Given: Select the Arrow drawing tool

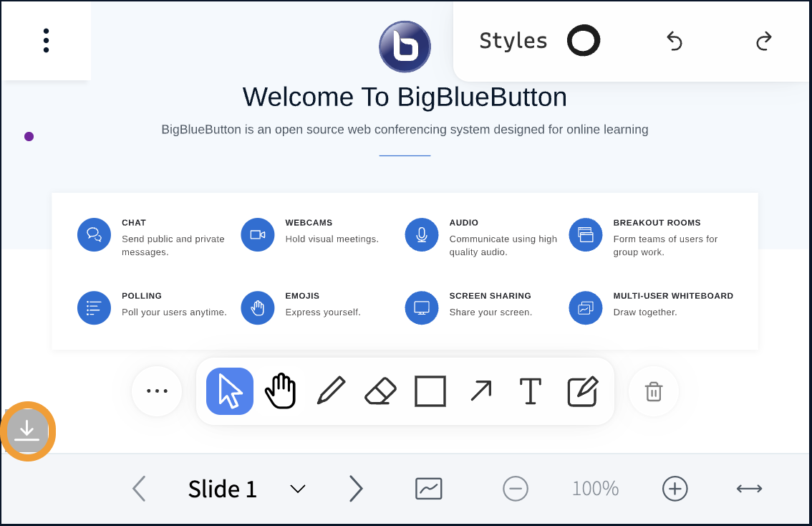Looking at the screenshot, I should 480,391.
